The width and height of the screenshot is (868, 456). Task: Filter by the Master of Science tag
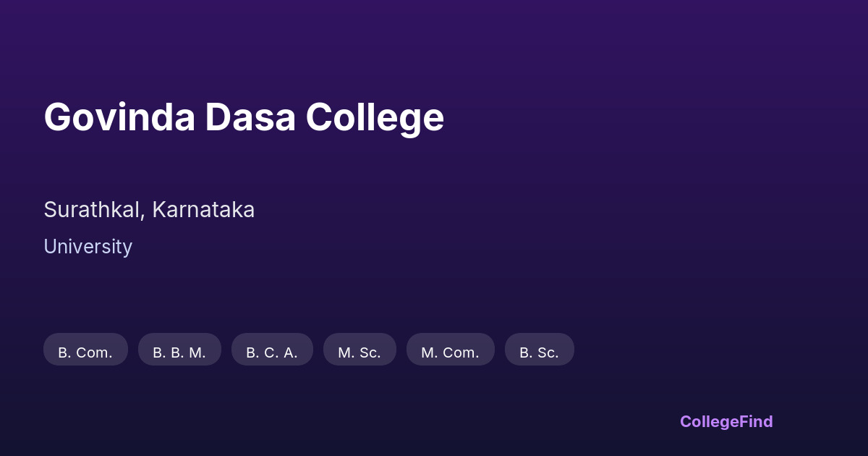pyautogui.click(x=359, y=352)
